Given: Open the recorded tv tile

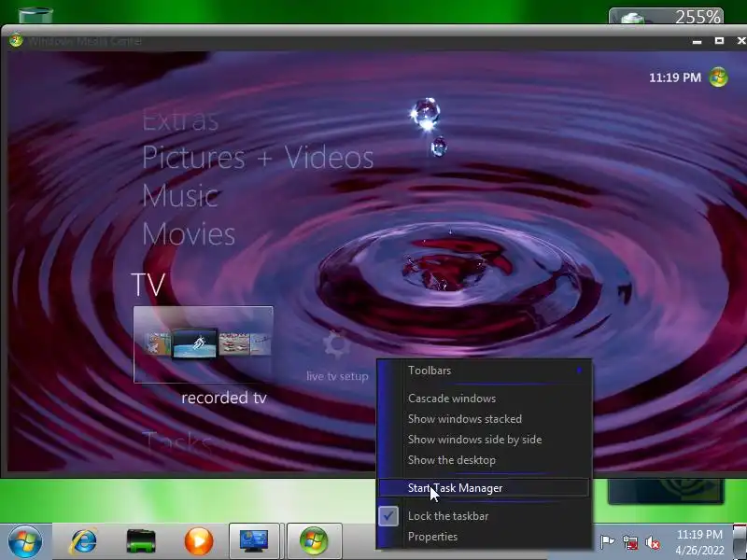Looking at the screenshot, I should pyautogui.click(x=204, y=344).
